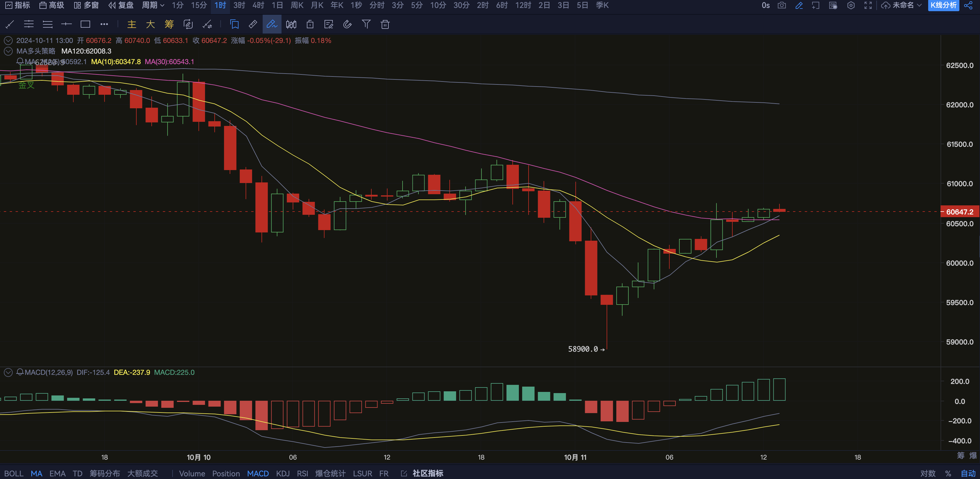Collapse the MA多头策略 indicator row

[x=8, y=51]
